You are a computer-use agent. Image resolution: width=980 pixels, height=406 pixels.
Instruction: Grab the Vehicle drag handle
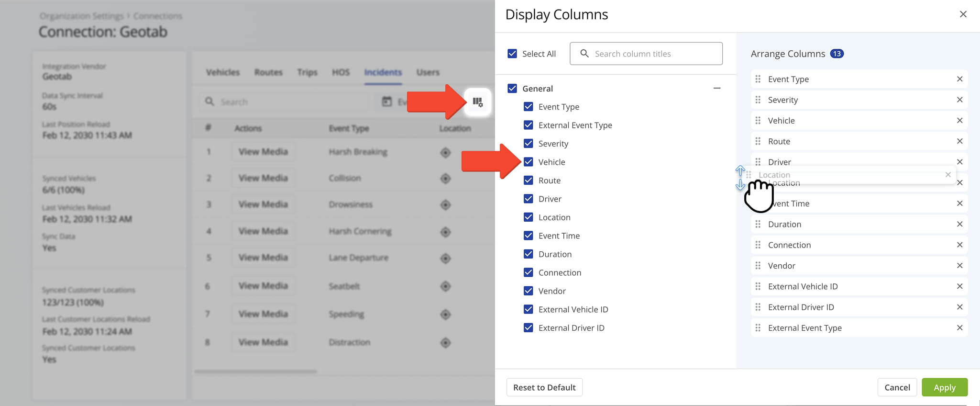(x=758, y=120)
